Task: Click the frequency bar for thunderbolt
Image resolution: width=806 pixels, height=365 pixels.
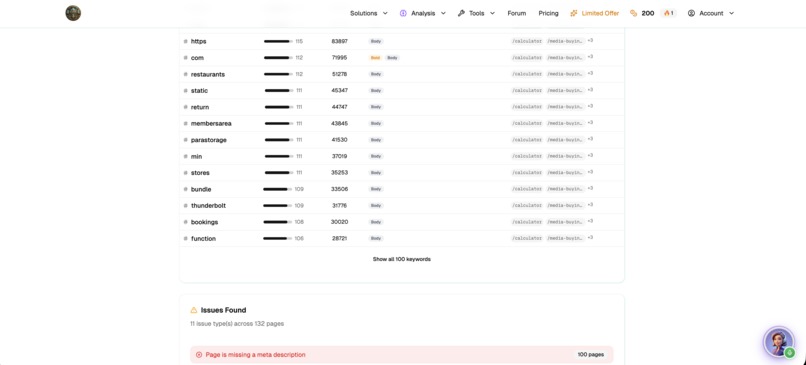Action: click(278, 206)
